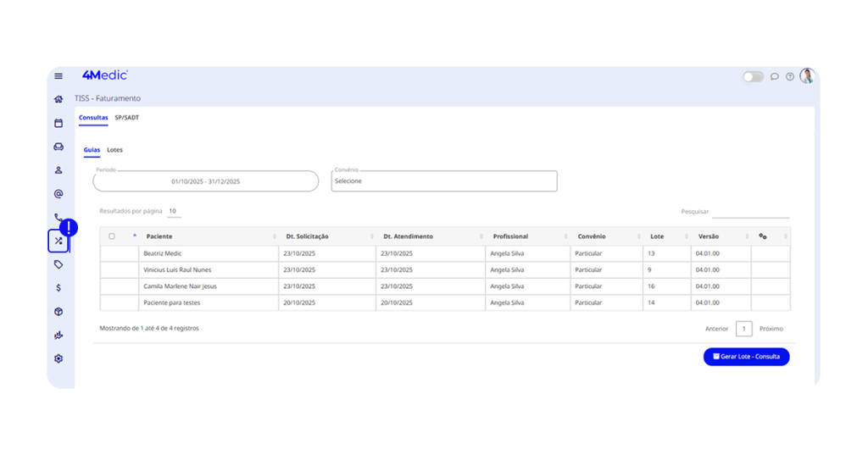
Task: Open the Período date range field
Action: [206, 181]
